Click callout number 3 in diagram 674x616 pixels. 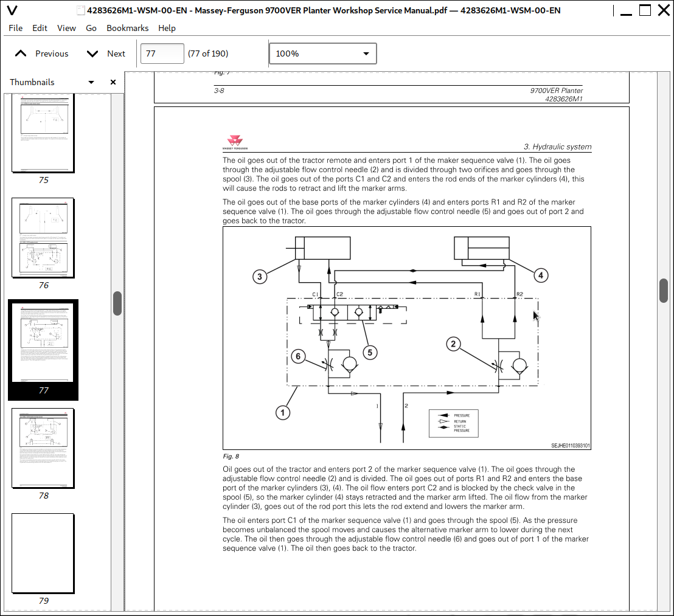pos(260,277)
